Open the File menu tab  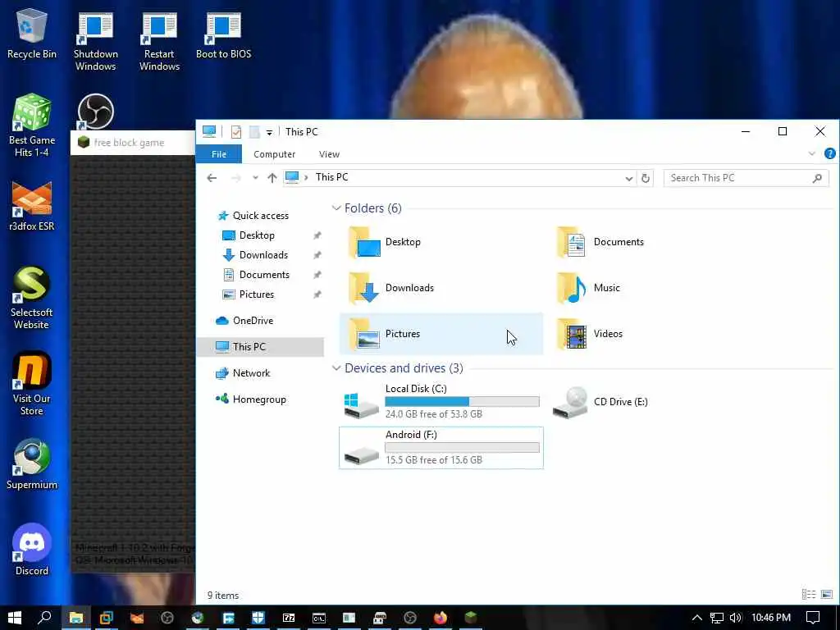click(218, 153)
